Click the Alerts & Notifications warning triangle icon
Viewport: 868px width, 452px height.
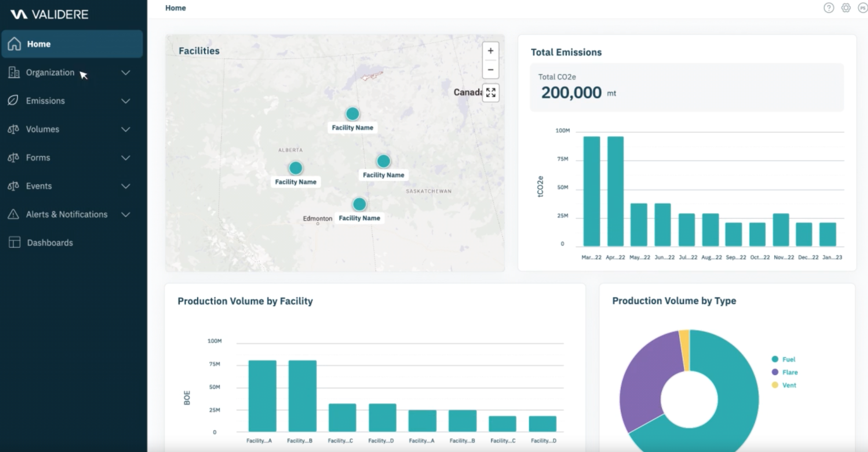(13, 214)
